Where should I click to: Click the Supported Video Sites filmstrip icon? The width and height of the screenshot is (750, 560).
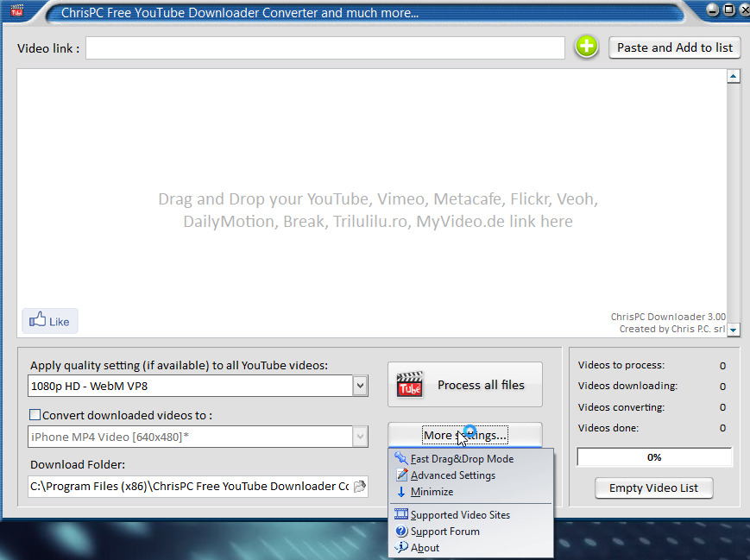(400, 514)
